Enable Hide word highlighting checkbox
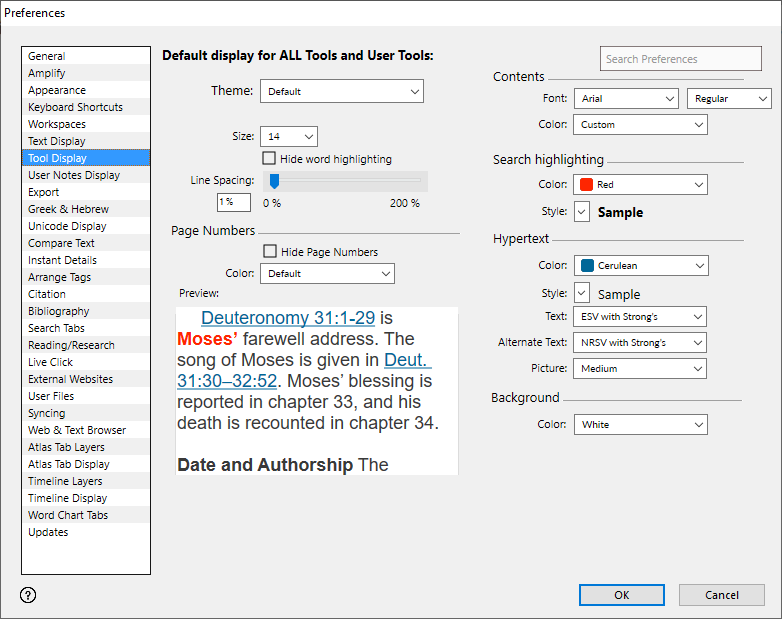This screenshot has height=619, width=782. pyautogui.click(x=269, y=158)
